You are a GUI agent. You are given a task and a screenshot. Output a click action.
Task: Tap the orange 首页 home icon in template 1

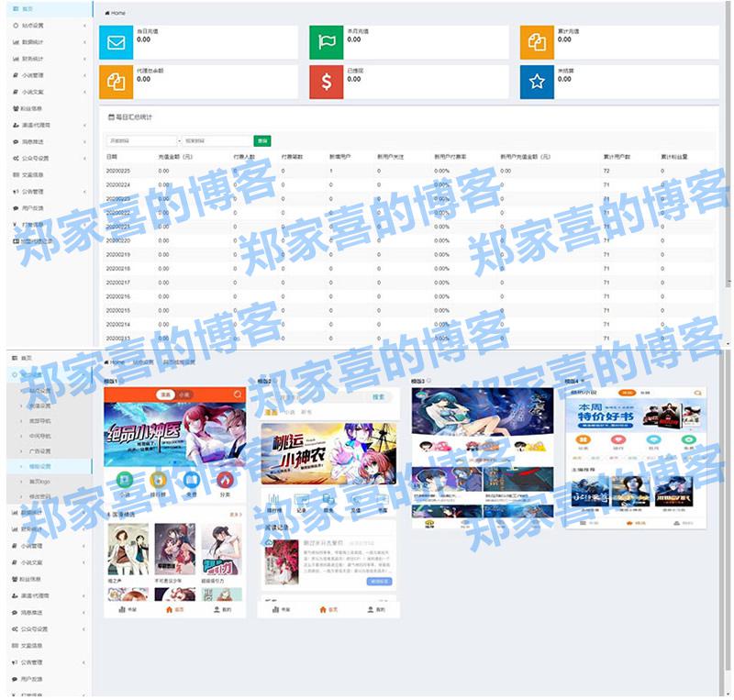tap(170, 609)
